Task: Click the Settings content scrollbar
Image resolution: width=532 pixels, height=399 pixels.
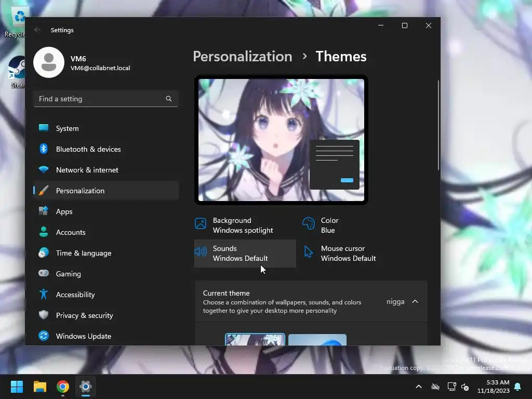Action: (x=438, y=125)
